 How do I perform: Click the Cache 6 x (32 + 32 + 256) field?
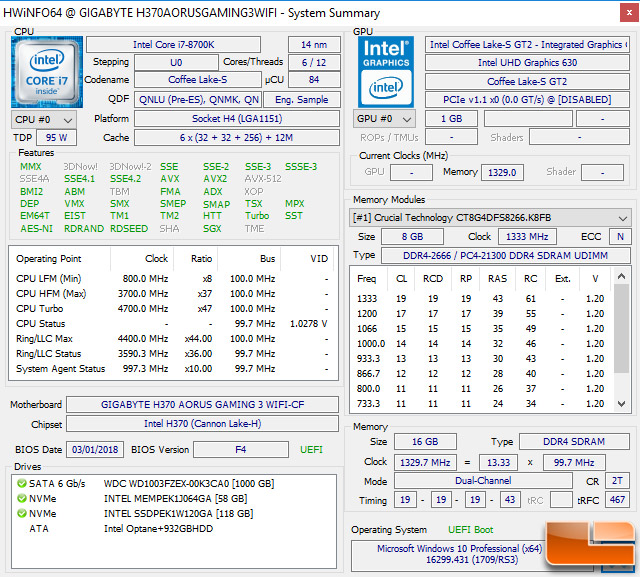237,138
